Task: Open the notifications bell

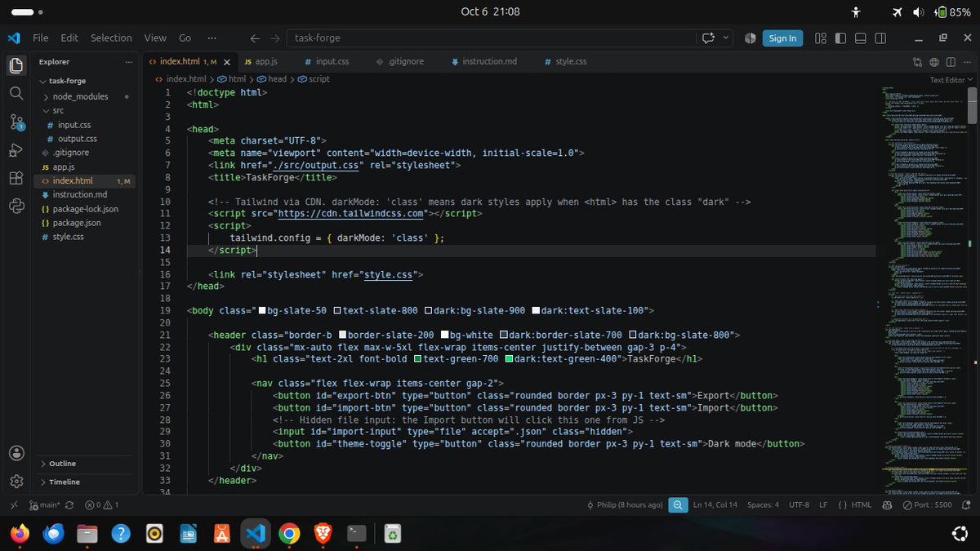Action: tap(967, 504)
